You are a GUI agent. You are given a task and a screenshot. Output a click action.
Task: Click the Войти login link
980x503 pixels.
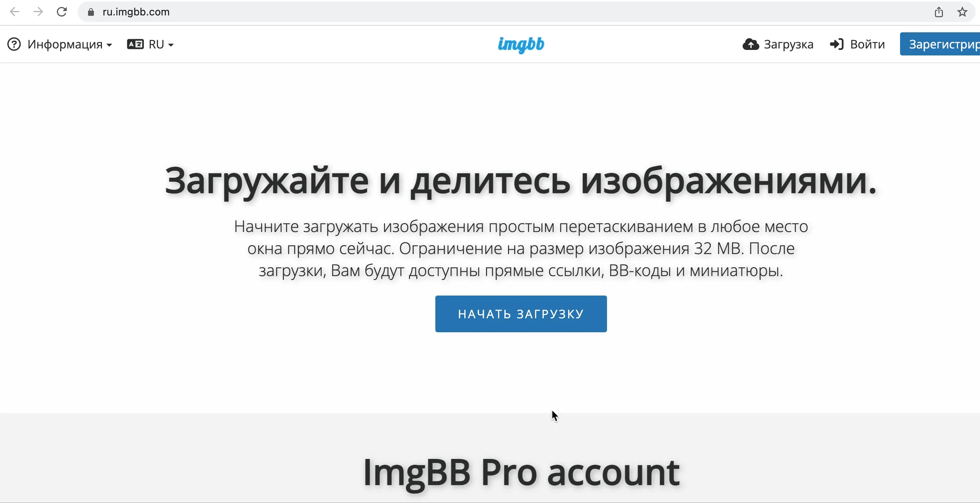point(857,44)
